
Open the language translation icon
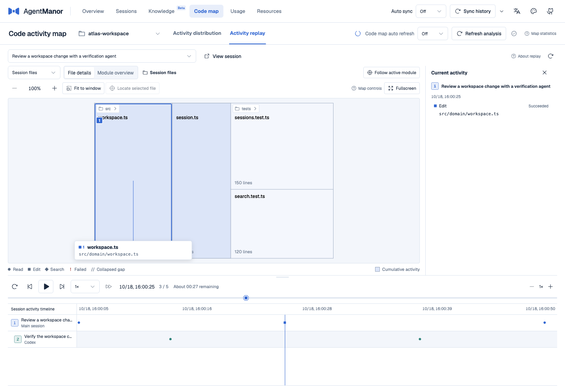click(517, 11)
